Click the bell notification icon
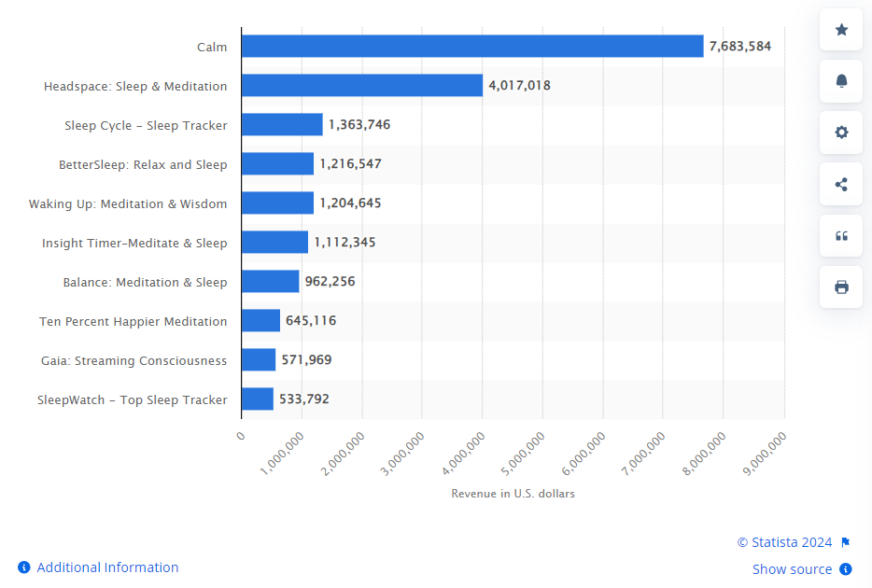Viewport: 872px width, 588px height. coord(841,81)
